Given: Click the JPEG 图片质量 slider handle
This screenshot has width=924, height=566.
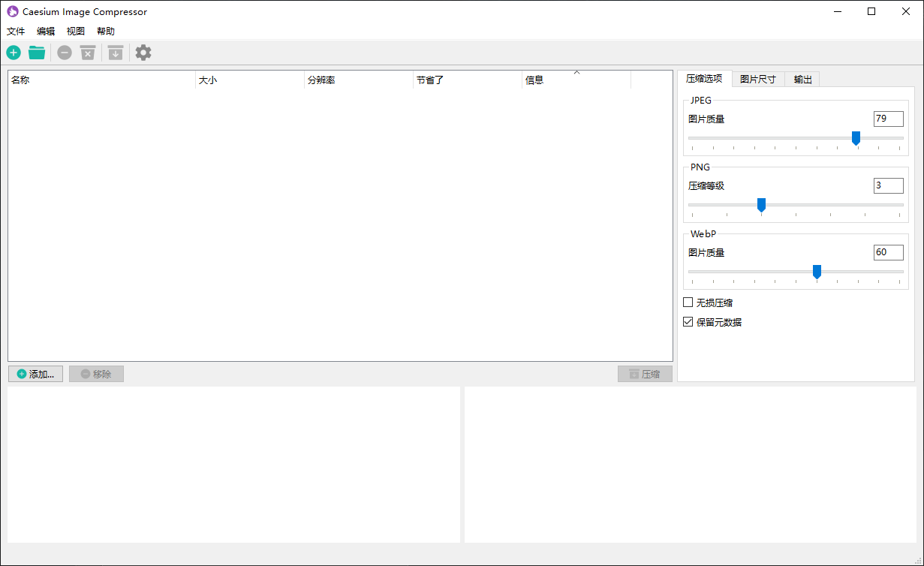Looking at the screenshot, I should point(856,138).
